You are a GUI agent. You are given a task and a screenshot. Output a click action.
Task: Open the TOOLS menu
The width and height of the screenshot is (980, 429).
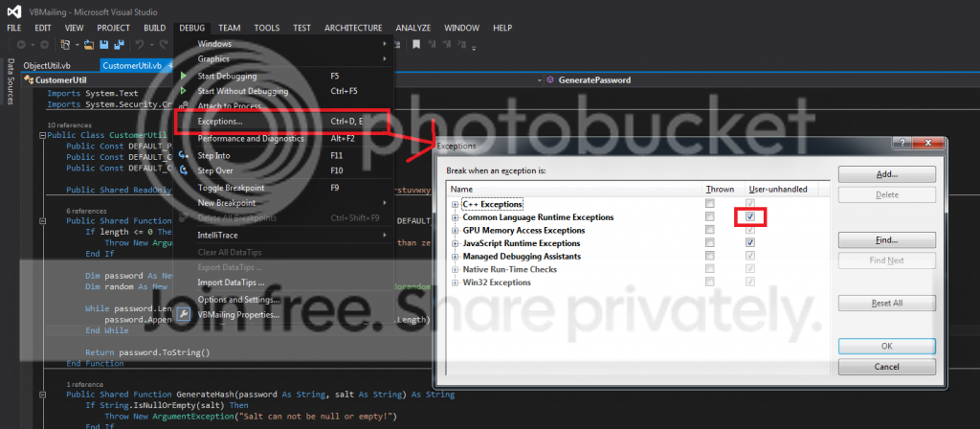[267, 28]
